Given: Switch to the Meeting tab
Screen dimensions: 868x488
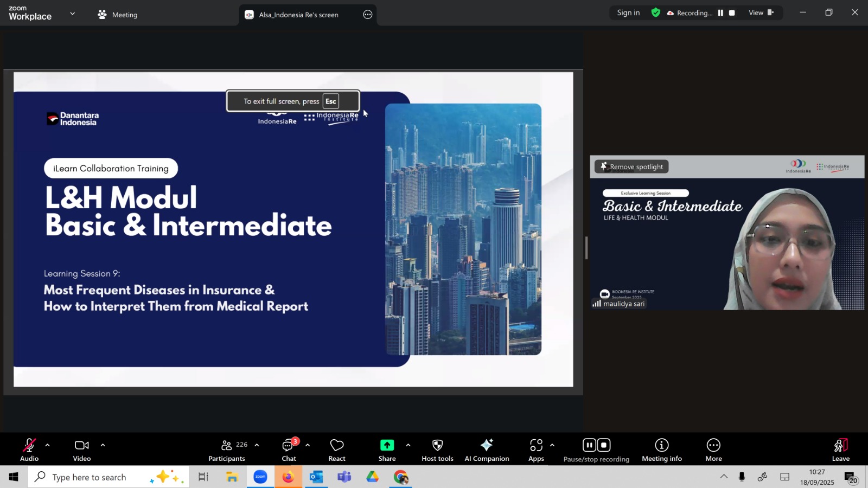Looking at the screenshot, I should pos(118,15).
